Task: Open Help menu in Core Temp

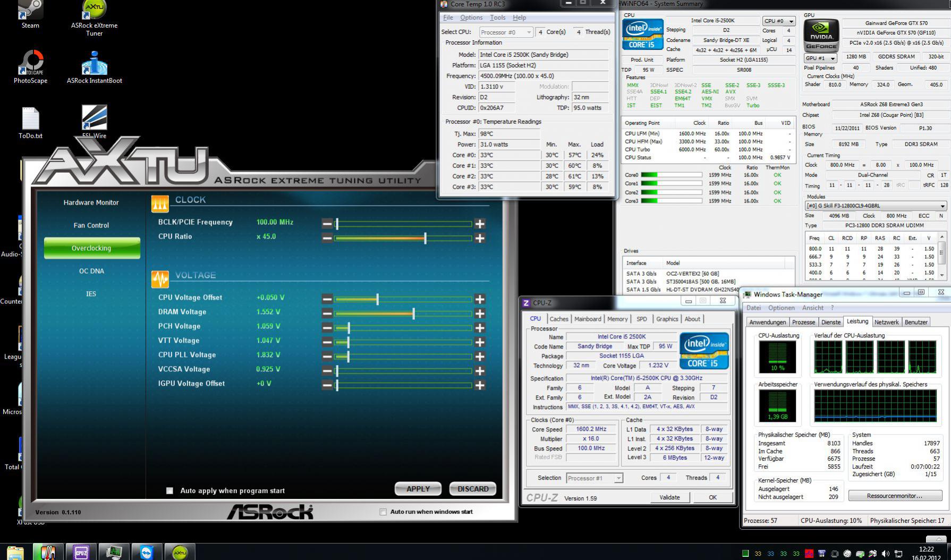Action: pos(519,18)
